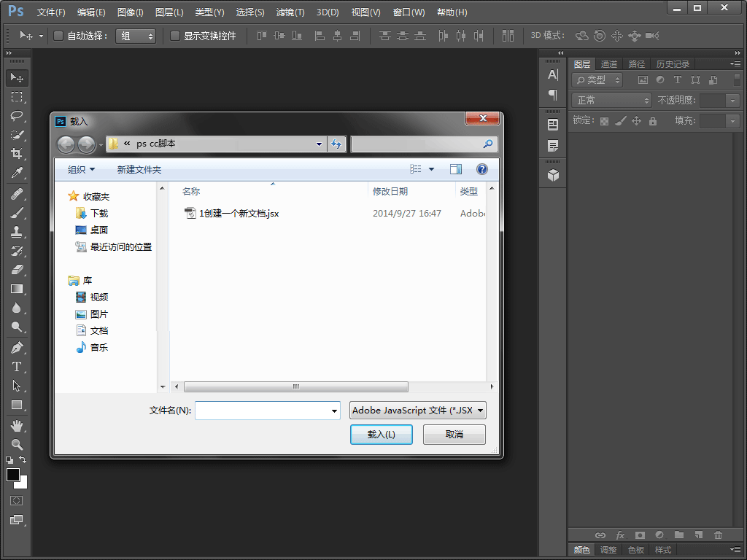Select the Horizontal Type tool

pyautogui.click(x=17, y=367)
